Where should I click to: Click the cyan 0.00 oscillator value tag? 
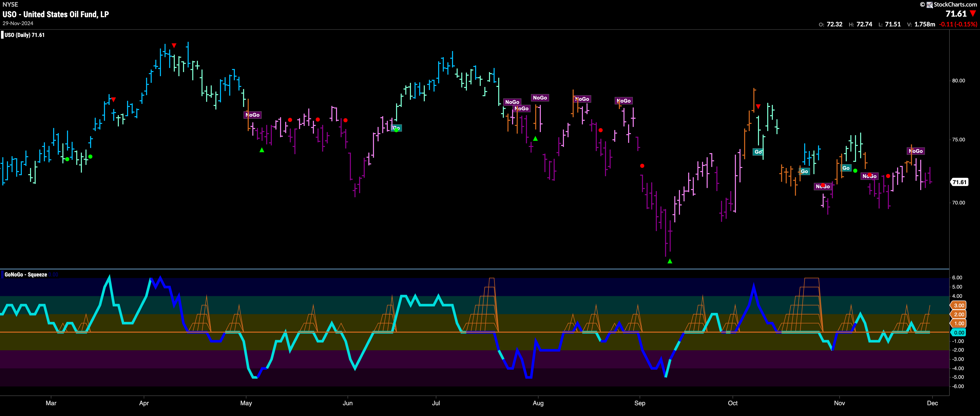click(959, 333)
